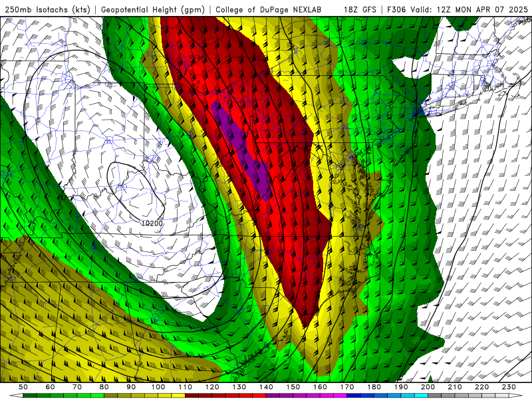
Task: Click the "210" value on the color scale
Action: (455, 387)
